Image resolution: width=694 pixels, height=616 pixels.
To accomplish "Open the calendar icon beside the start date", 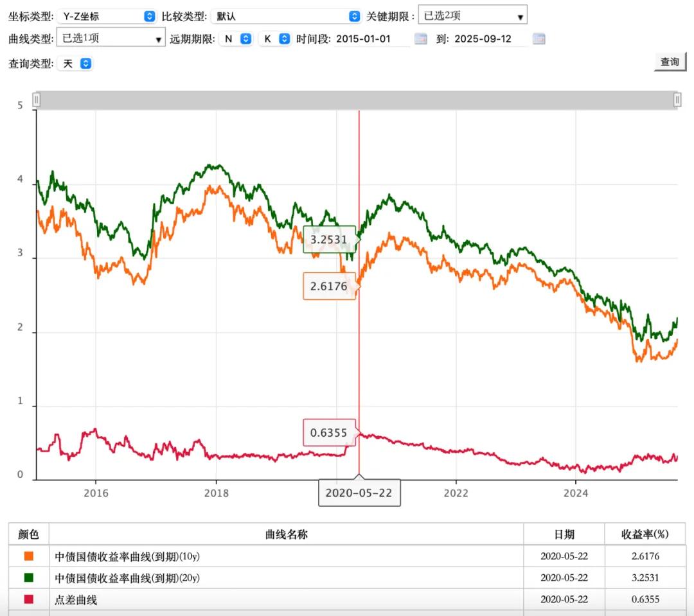I will coord(420,39).
